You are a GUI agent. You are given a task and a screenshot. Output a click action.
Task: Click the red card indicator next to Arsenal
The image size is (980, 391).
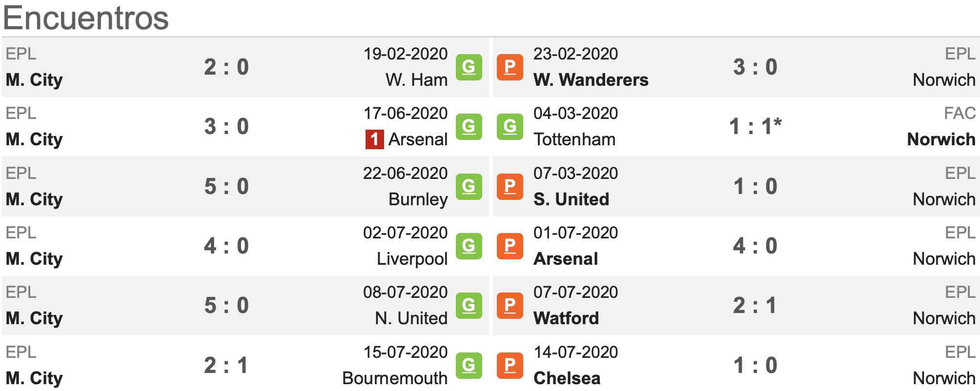[374, 139]
